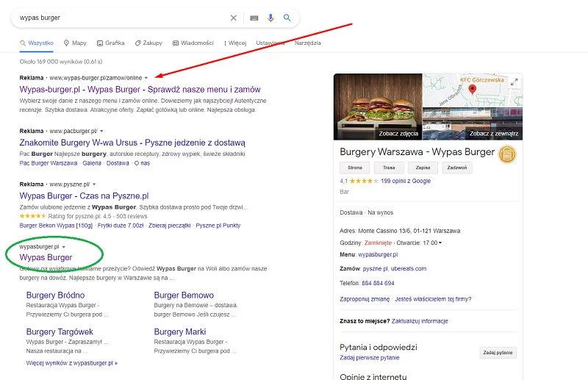
Task: Click the 'Strona' button in the business panel
Action: click(355, 168)
